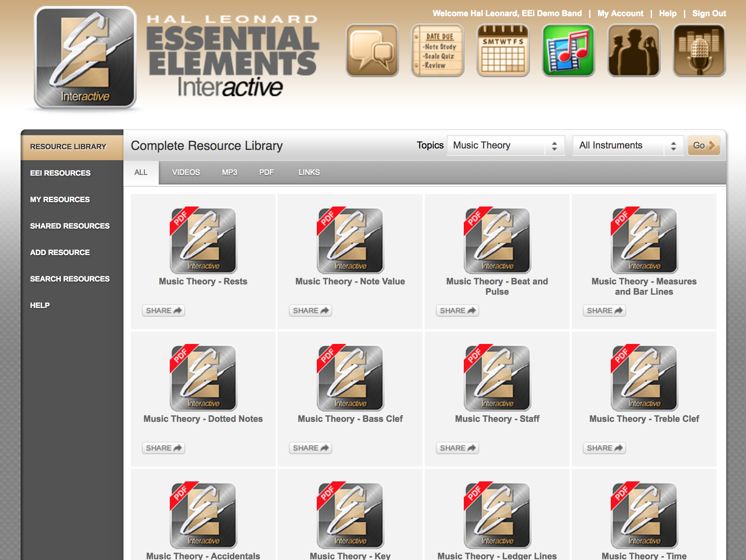Share Music Theory - Bass Clef
Screen dimensions: 746x560
[311, 448]
